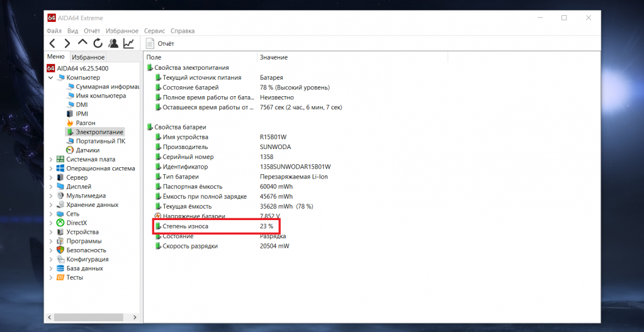Screen dimensions: 644x332
Task: Click the Значение column header
Action: (274, 57)
